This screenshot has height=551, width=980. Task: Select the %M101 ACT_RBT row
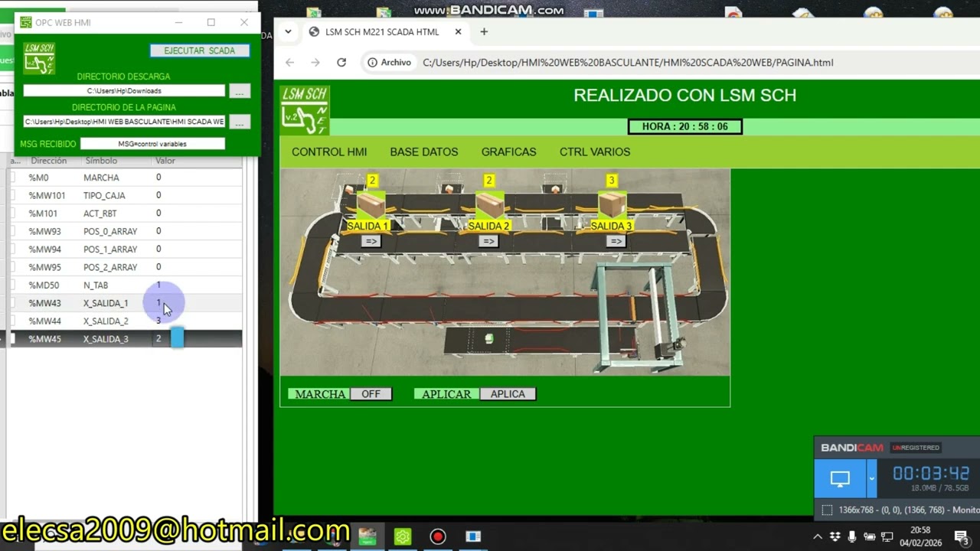125,214
